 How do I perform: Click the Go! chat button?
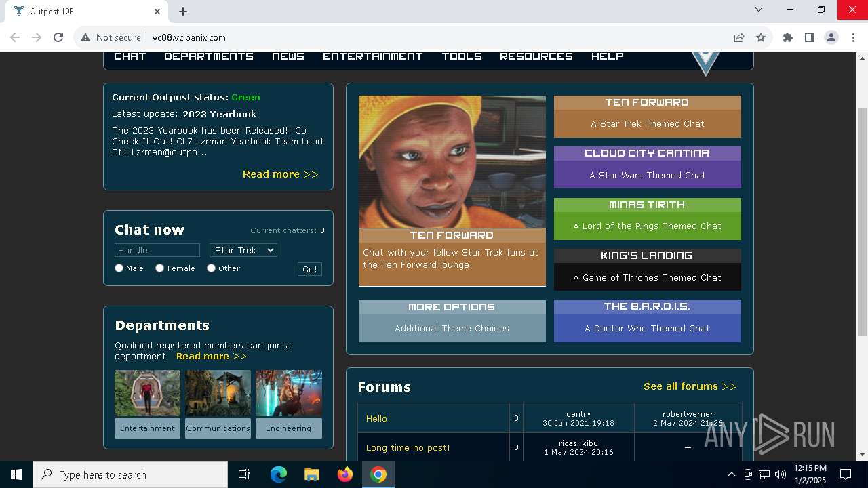coord(310,269)
